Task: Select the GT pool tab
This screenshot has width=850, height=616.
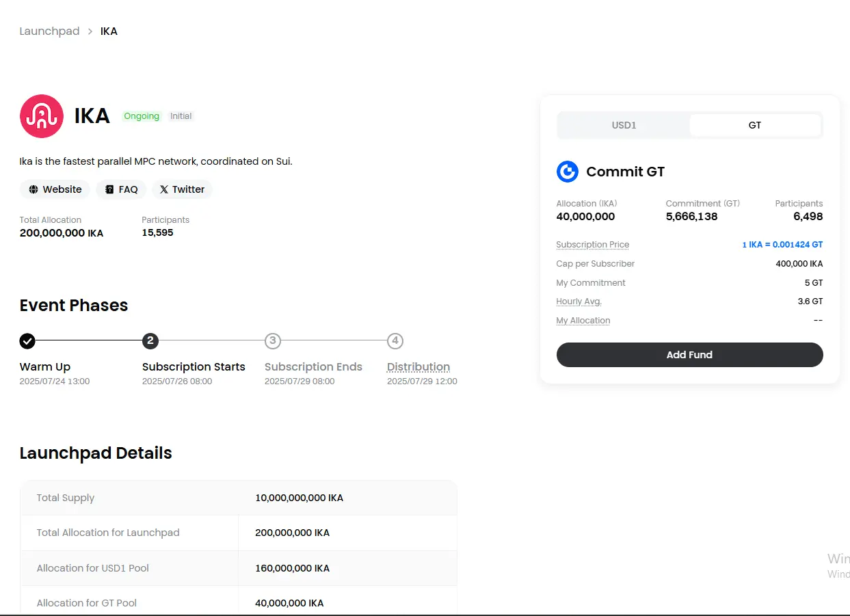Action: [755, 125]
